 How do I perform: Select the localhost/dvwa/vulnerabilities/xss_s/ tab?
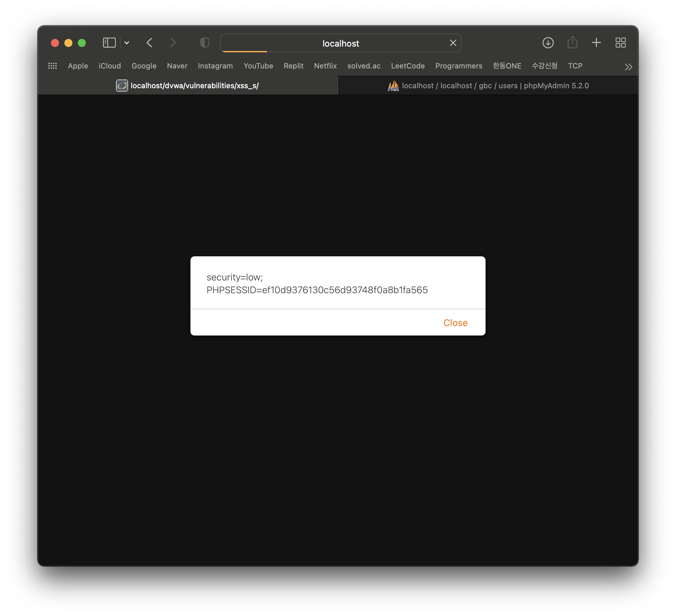click(188, 86)
